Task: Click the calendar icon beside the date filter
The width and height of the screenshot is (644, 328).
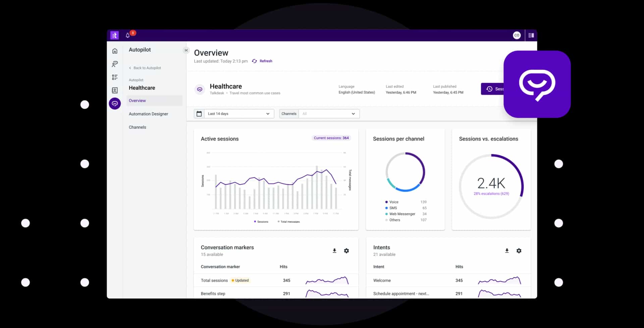Action: point(199,113)
